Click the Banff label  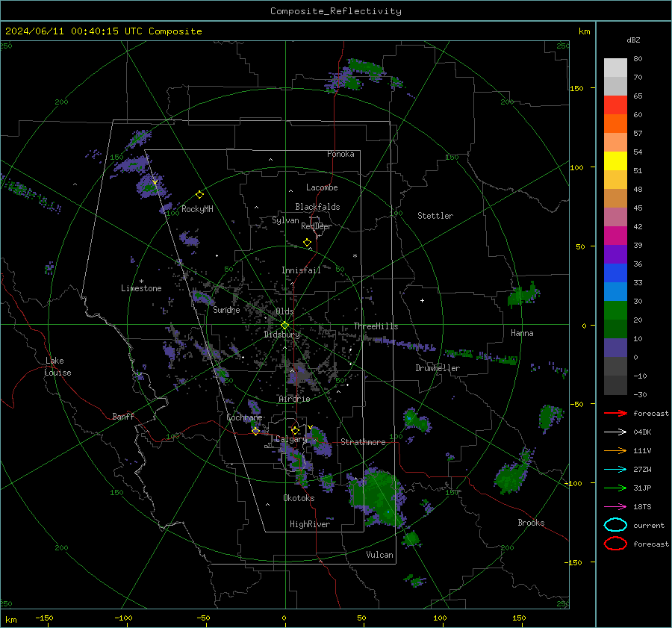click(x=123, y=416)
